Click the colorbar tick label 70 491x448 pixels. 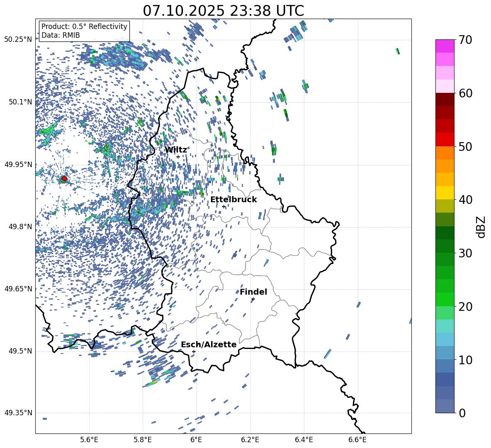(x=465, y=40)
